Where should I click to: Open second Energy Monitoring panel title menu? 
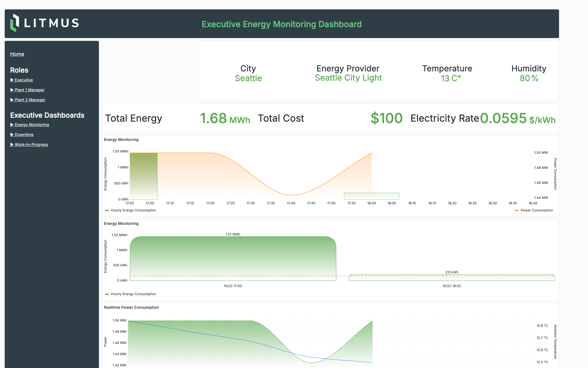(121, 223)
